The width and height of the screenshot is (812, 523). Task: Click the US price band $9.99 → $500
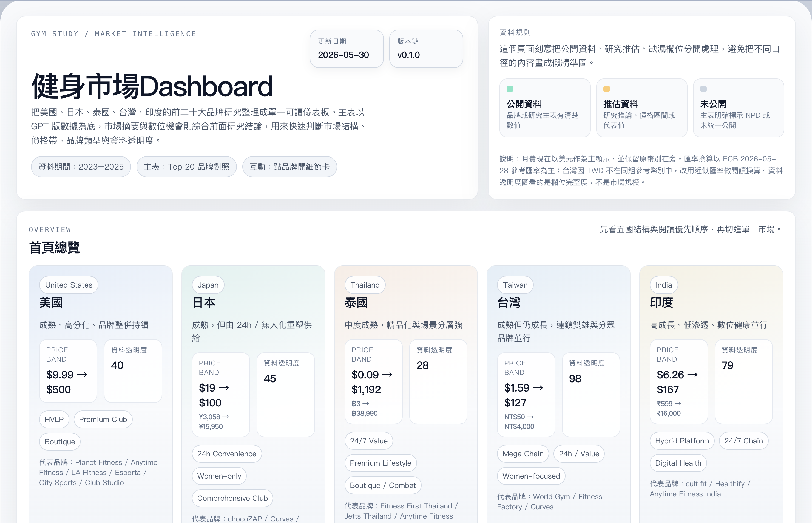[x=67, y=382]
